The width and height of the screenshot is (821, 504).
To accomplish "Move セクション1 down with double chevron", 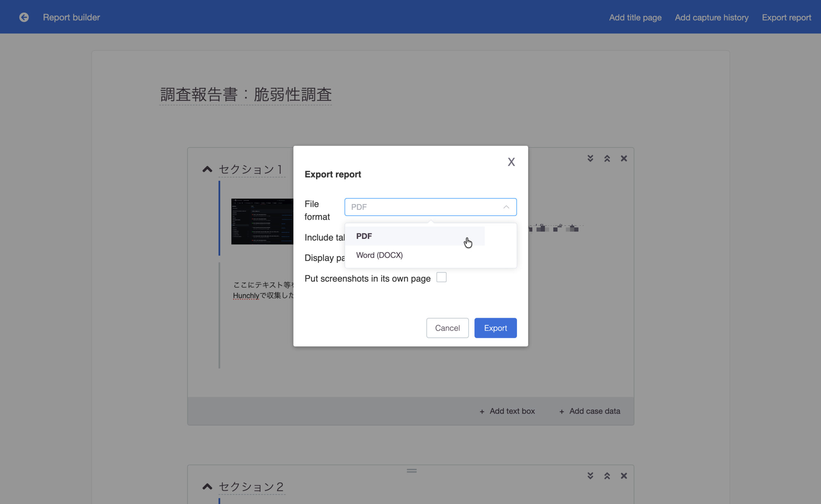I will pyautogui.click(x=590, y=158).
